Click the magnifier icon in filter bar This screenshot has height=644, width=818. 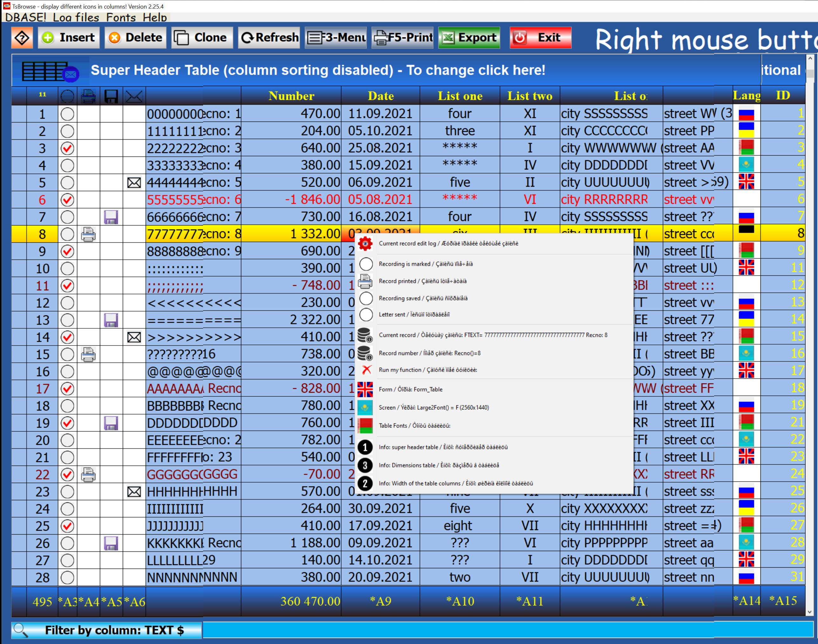[x=21, y=630]
